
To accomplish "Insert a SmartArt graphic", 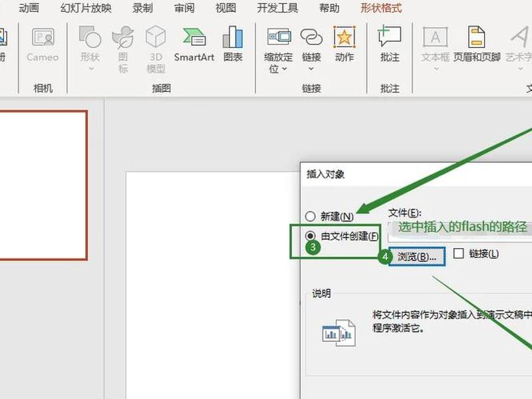I will (x=194, y=45).
